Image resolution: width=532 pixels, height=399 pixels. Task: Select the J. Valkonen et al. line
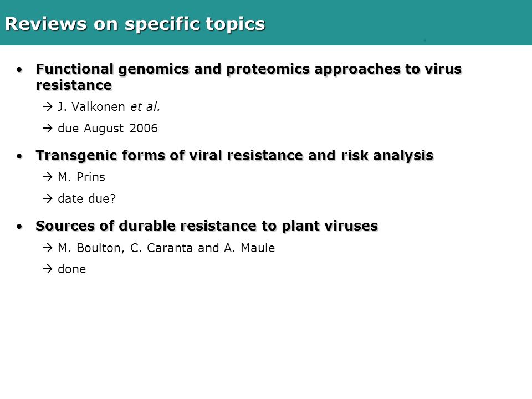(109, 107)
